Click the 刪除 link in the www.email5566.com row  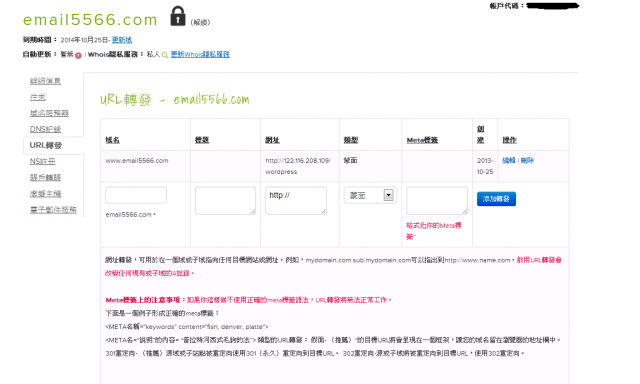[527, 160]
